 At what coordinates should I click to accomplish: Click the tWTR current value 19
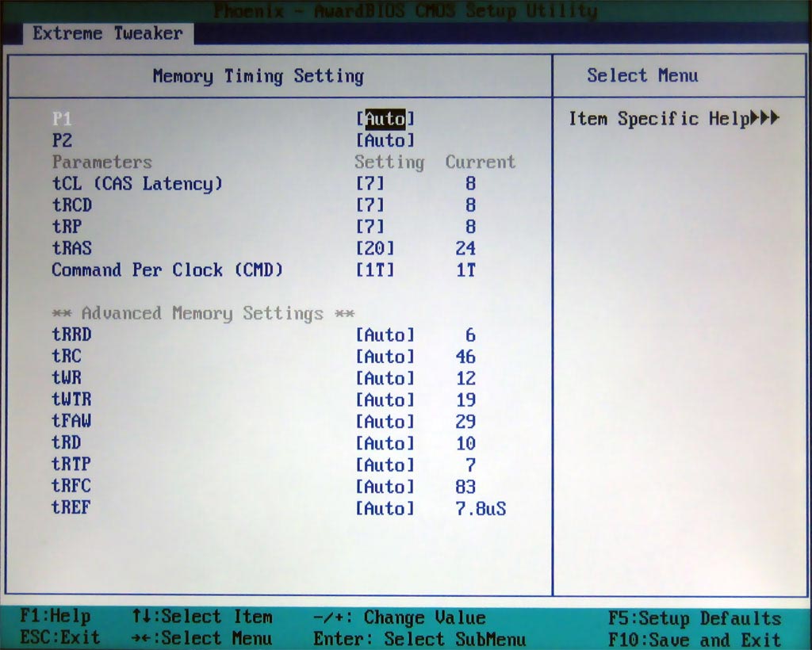pos(465,400)
